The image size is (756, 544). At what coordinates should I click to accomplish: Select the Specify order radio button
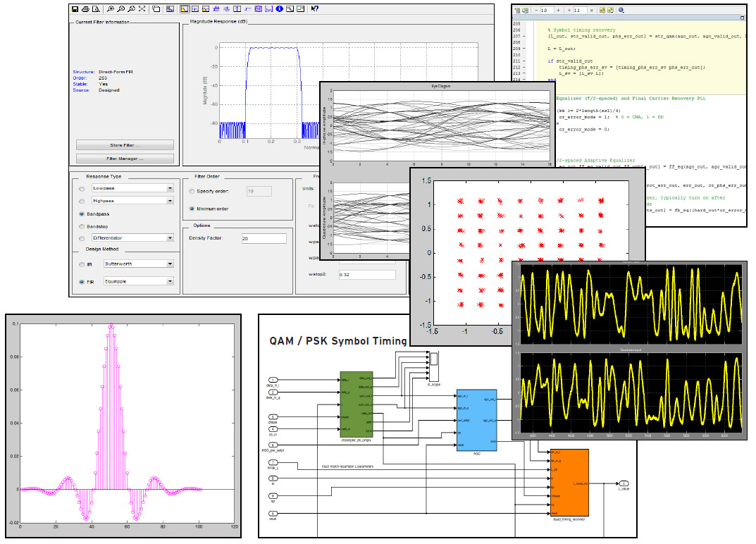[192, 191]
